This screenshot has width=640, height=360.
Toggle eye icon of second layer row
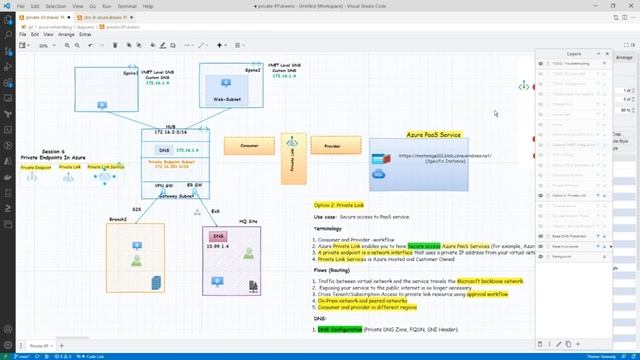(x=541, y=74)
